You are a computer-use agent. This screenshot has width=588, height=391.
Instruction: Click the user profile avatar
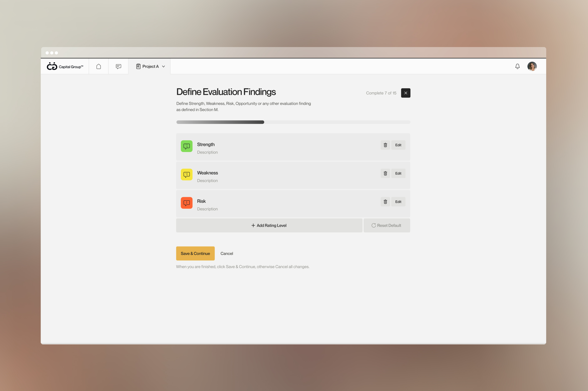point(532,66)
